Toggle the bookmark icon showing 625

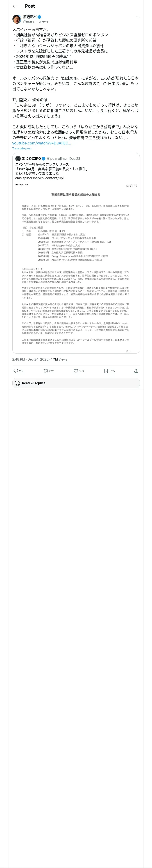tap(106, 371)
